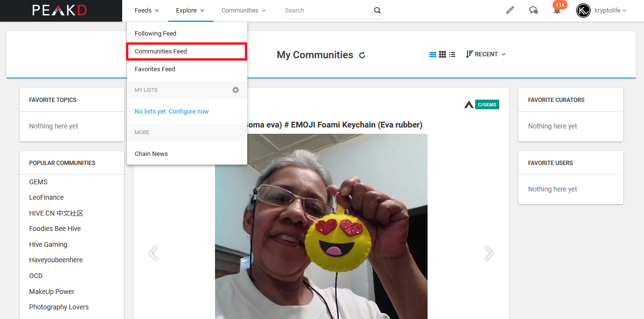This screenshot has width=644, height=319.
Task: Open notifications bell showing 114
Action: (x=556, y=11)
